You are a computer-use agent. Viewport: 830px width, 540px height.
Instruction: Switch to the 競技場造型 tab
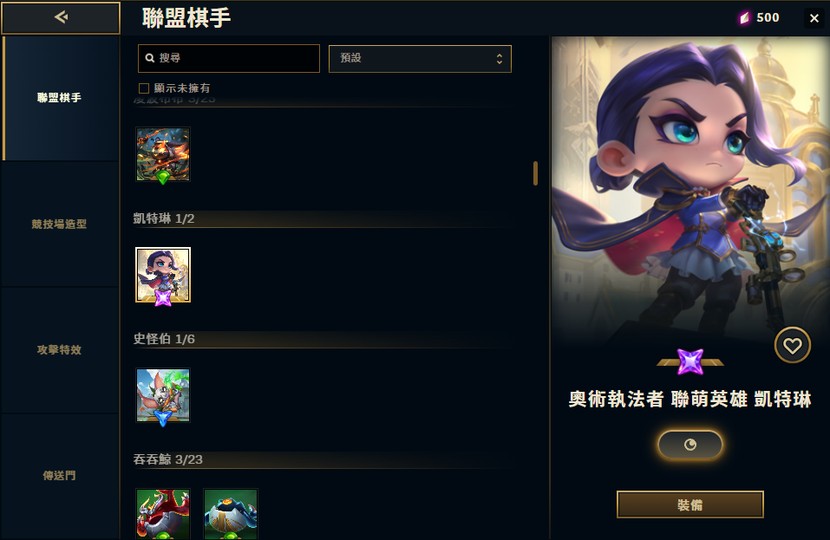[x=59, y=224]
